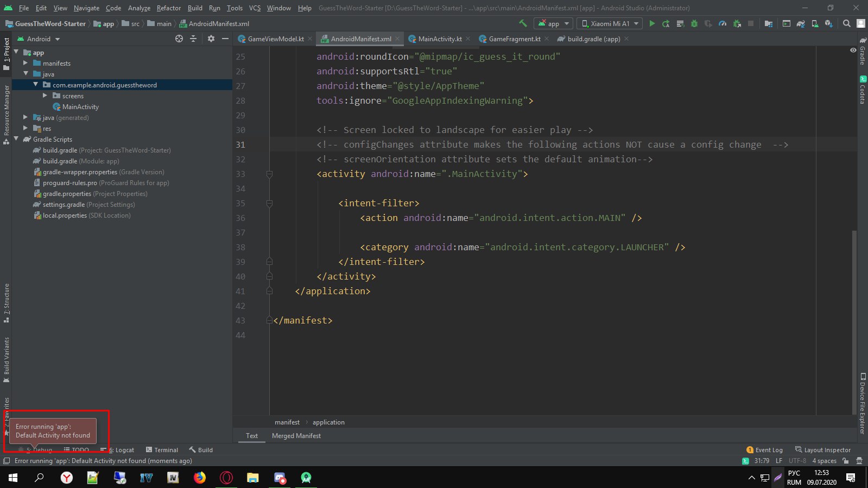Click the Stop square icon
This screenshot has width=868, height=488.
751,23
